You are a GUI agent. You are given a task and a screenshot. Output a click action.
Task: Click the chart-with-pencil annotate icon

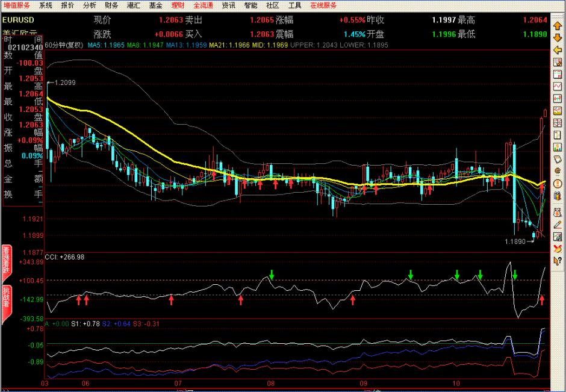pyautogui.click(x=558, y=237)
